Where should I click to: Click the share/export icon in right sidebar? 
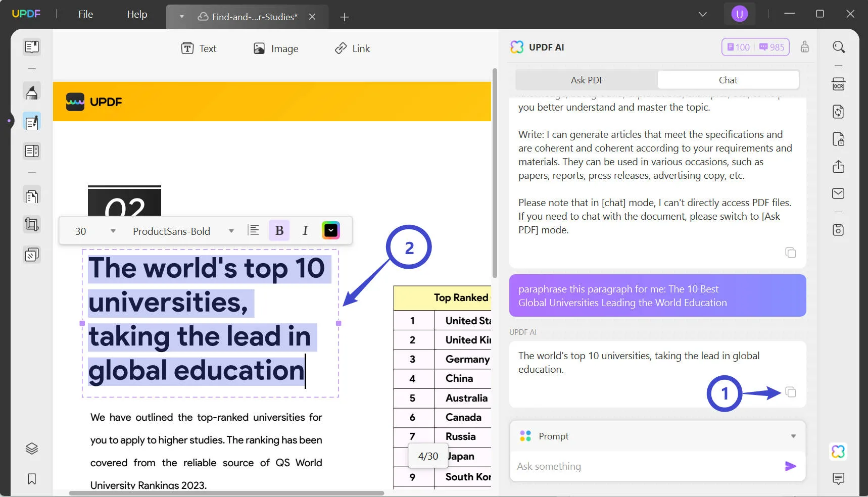point(838,167)
